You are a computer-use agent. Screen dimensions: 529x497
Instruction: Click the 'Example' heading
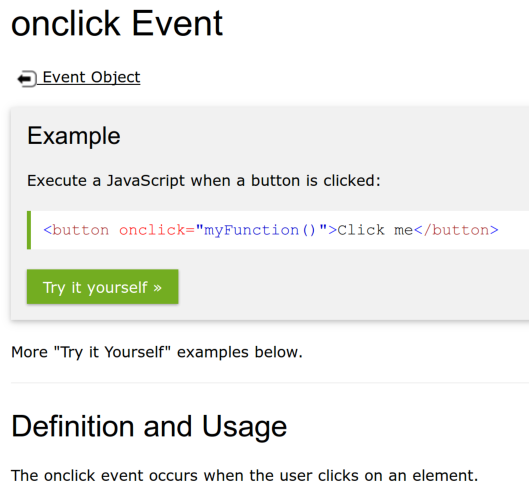click(74, 136)
